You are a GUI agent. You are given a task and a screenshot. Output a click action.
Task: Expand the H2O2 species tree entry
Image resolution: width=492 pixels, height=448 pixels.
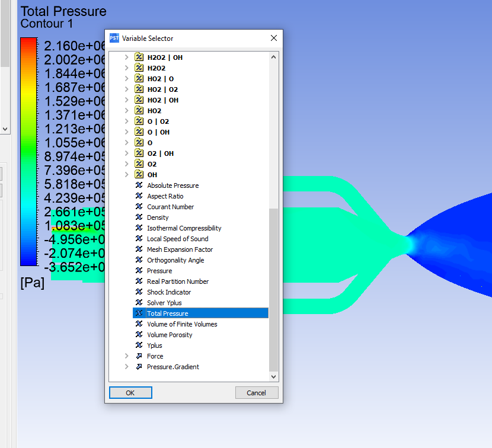pos(126,68)
